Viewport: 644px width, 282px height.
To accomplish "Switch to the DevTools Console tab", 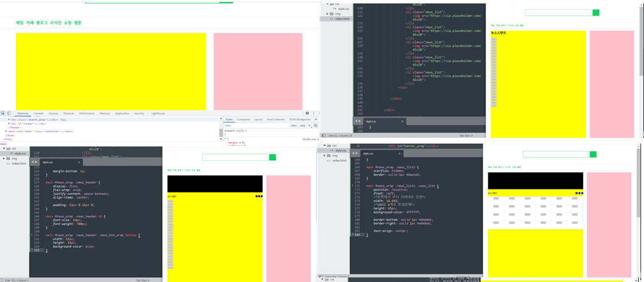I will coord(38,113).
